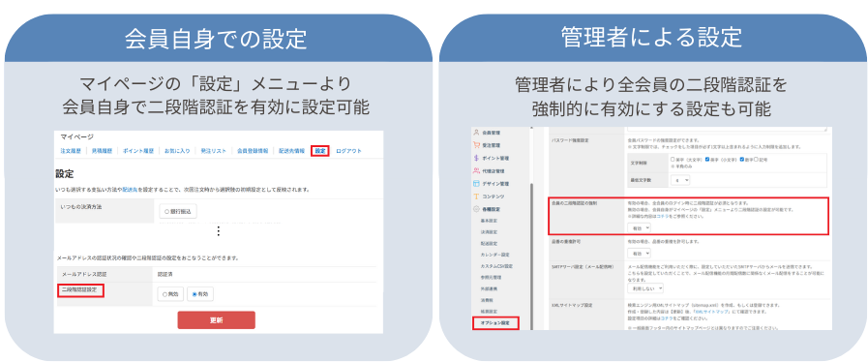Open the お気に入り tab
868x362 pixels.
[x=177, y=151]
